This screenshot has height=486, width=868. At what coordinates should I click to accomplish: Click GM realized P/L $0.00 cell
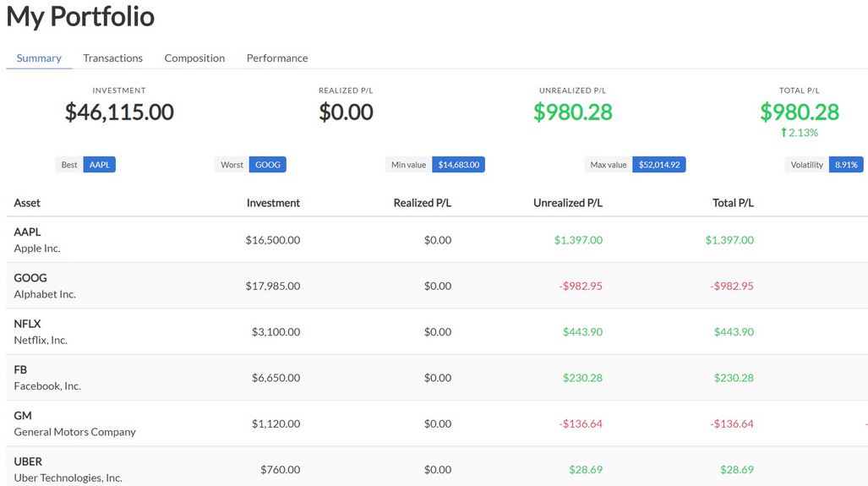pyautogui.click(x=438, y=424)
